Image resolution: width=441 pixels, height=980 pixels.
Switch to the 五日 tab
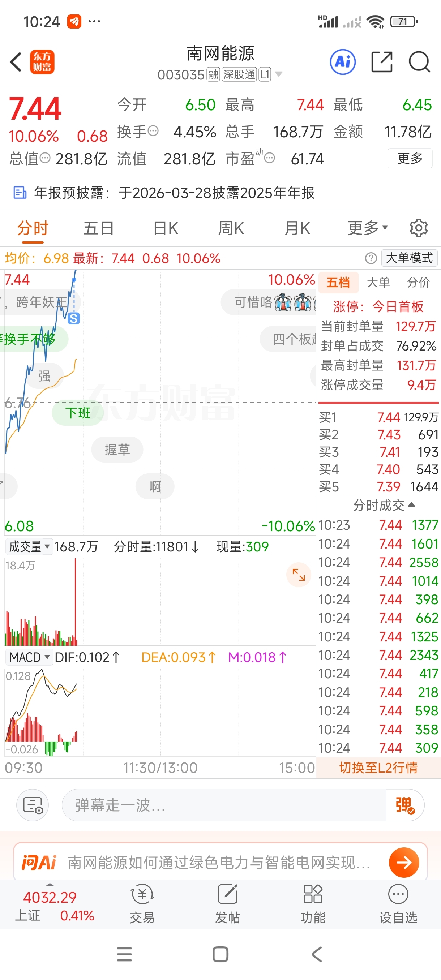click(99, 229)
